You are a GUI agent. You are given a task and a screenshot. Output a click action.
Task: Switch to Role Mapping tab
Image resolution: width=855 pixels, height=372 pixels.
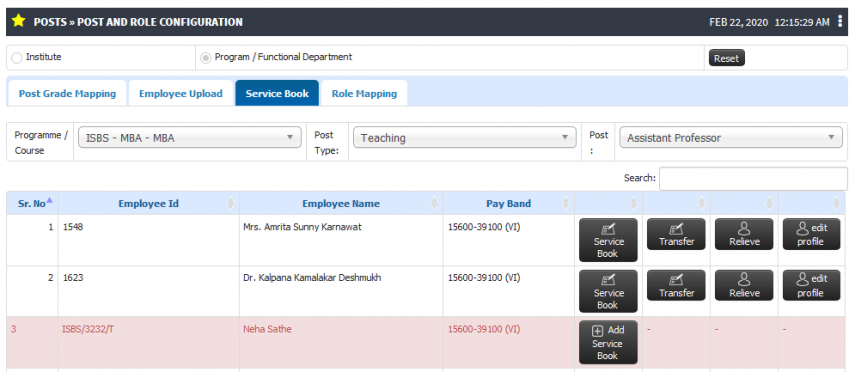[364, 93]
